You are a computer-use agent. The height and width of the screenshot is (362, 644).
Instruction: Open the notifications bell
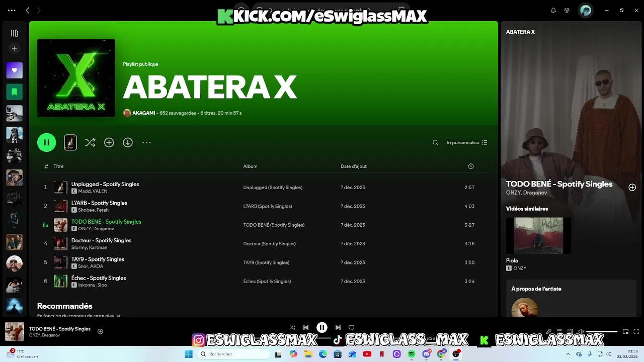tap(553, 10)
